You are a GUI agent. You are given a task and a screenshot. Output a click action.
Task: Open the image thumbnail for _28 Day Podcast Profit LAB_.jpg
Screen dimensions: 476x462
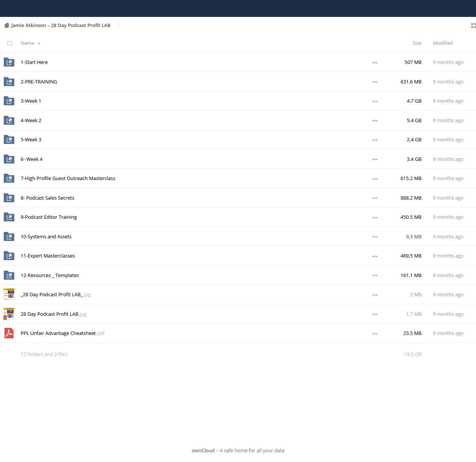tap(9, 294)
